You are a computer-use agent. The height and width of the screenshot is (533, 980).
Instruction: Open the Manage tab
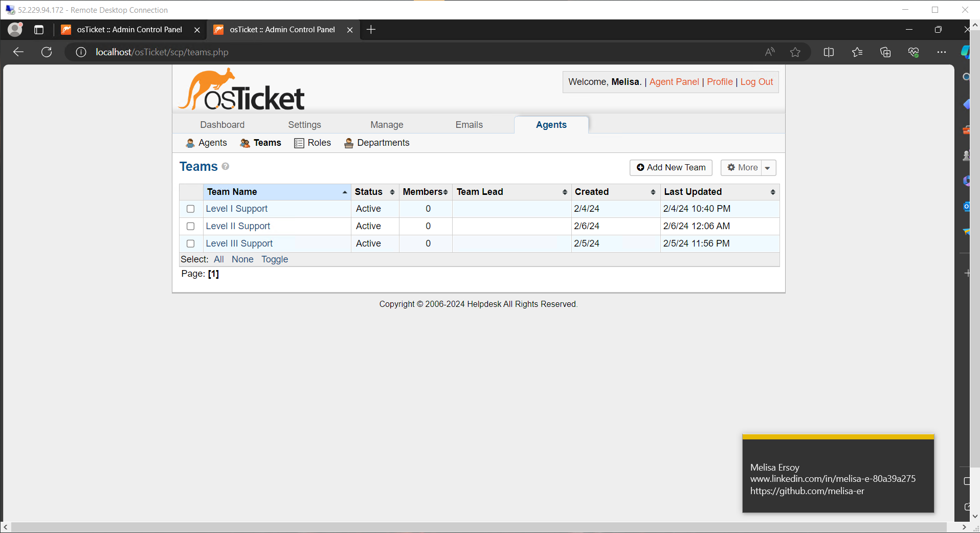387,125
